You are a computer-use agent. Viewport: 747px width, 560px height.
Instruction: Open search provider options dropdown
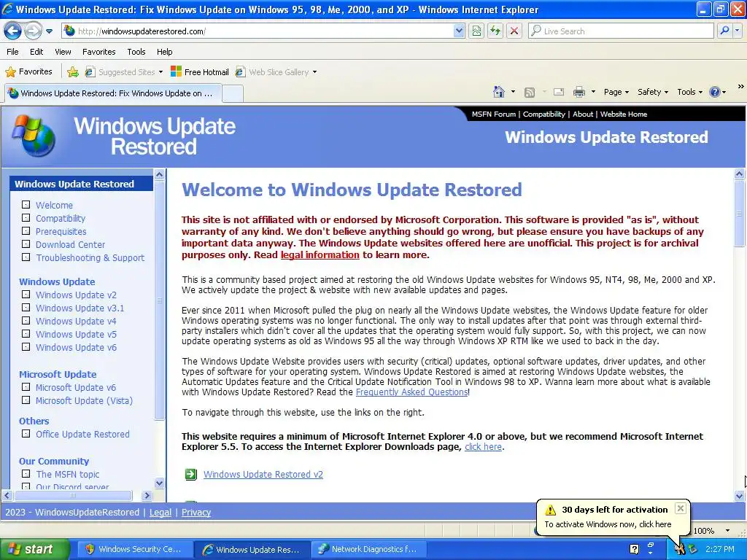click(738, 31)
